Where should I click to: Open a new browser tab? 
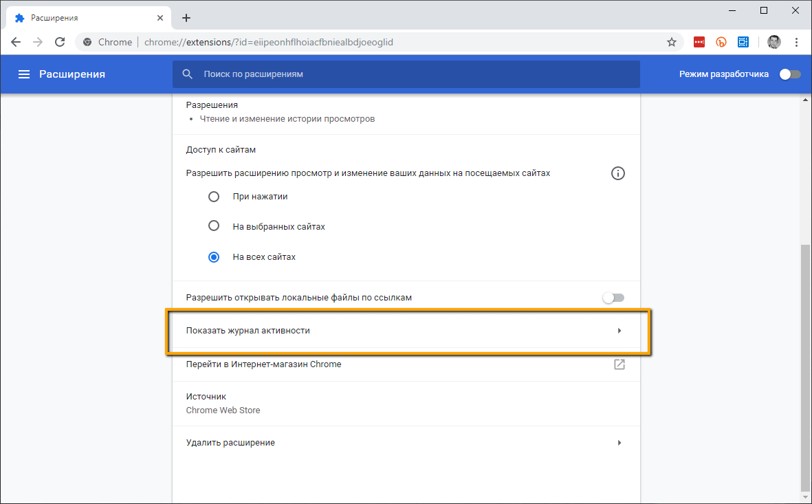tap(186, 18)
